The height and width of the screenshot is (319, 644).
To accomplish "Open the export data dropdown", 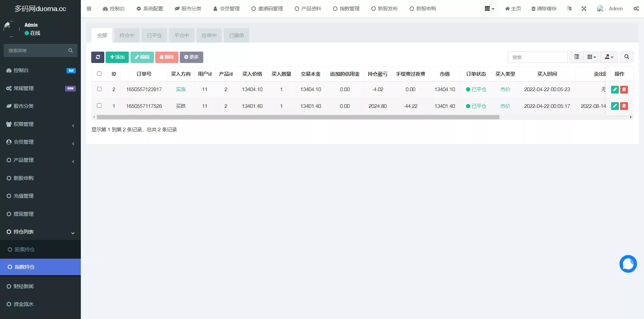I will pos(609,57).
